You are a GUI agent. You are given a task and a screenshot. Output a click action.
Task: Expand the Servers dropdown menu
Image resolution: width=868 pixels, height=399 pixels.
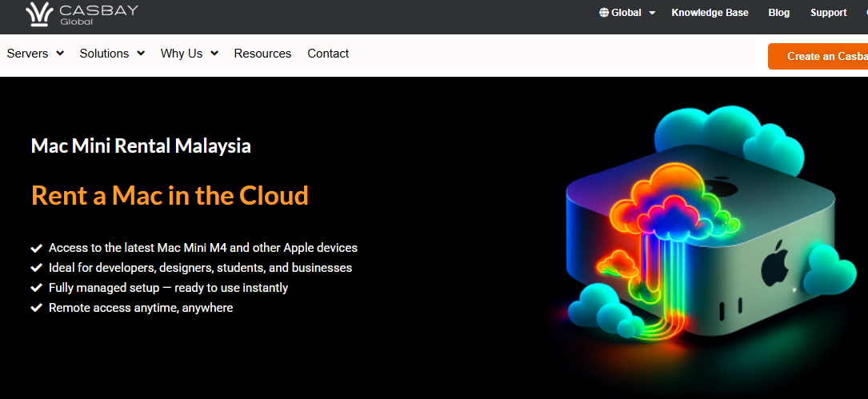pyautogui.click(x=35, y=54)
